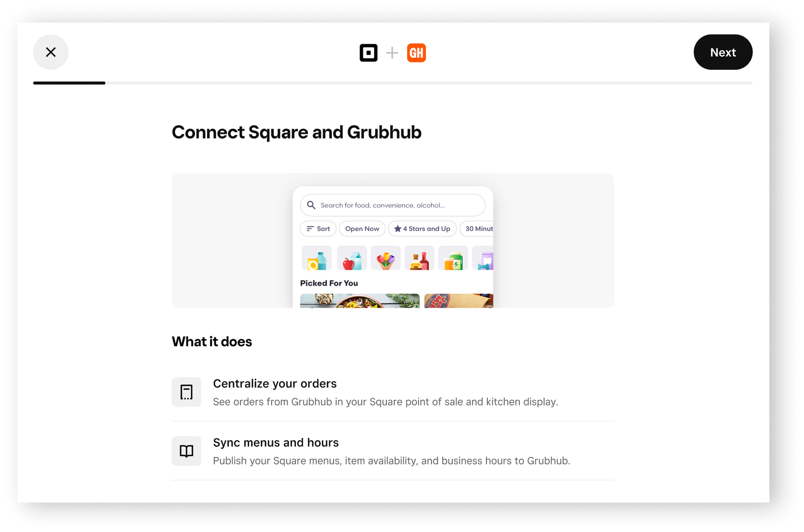Close the Grubhub connection dialog
Image resolution: width=804 pixels, height=532 pixels.
[x=50, y=52]
